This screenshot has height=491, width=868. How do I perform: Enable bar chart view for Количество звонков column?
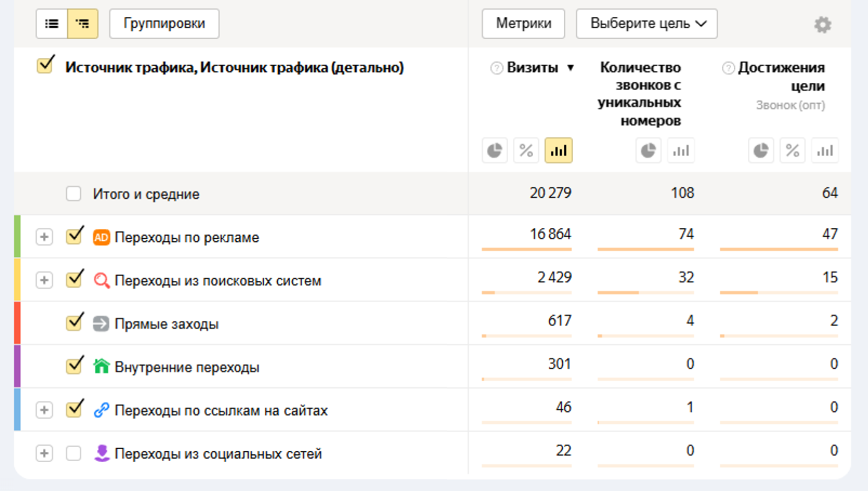coord(681,151)
